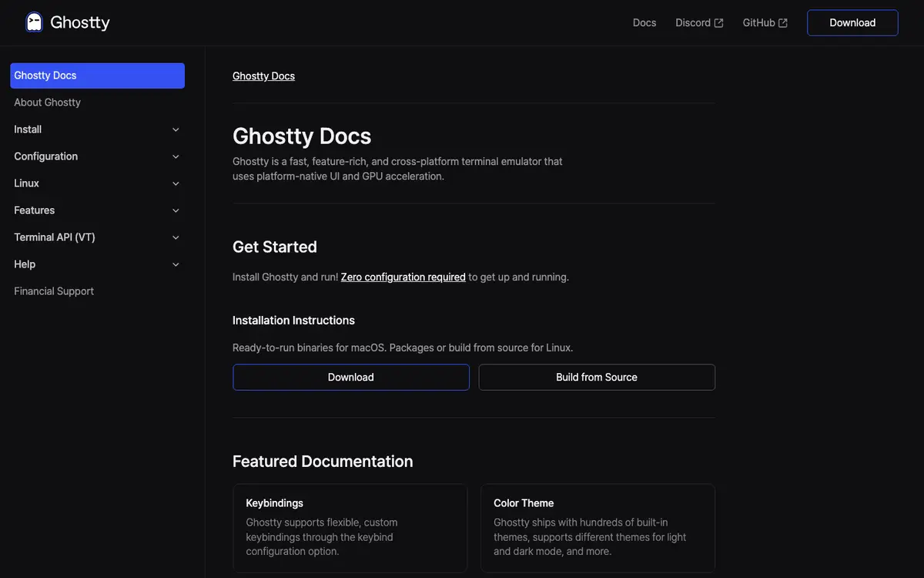Expand the Linux section chevron
This screenshot has width=924, height=578.
[176, 183]
